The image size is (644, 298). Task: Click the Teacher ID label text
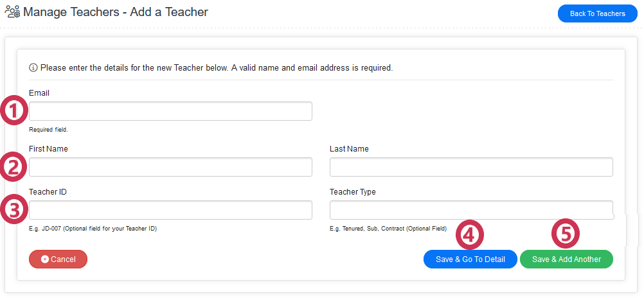48,192
